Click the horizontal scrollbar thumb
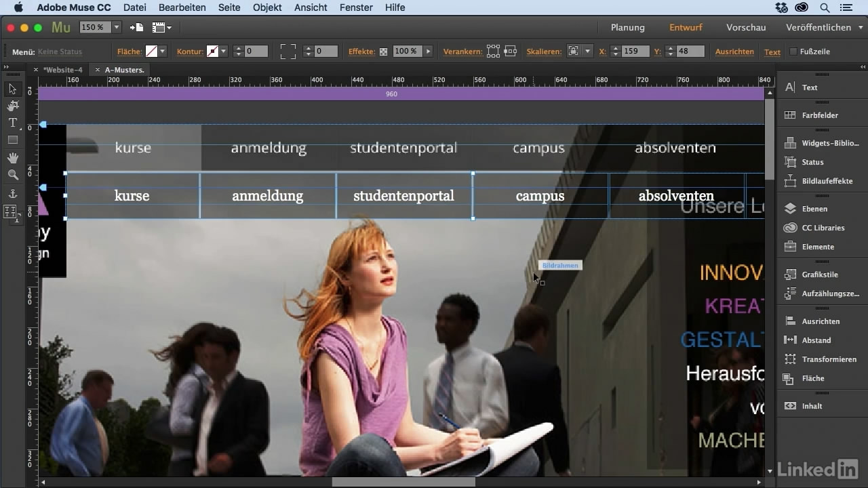Viewport: 868px width, 488px height. point(403,482)
